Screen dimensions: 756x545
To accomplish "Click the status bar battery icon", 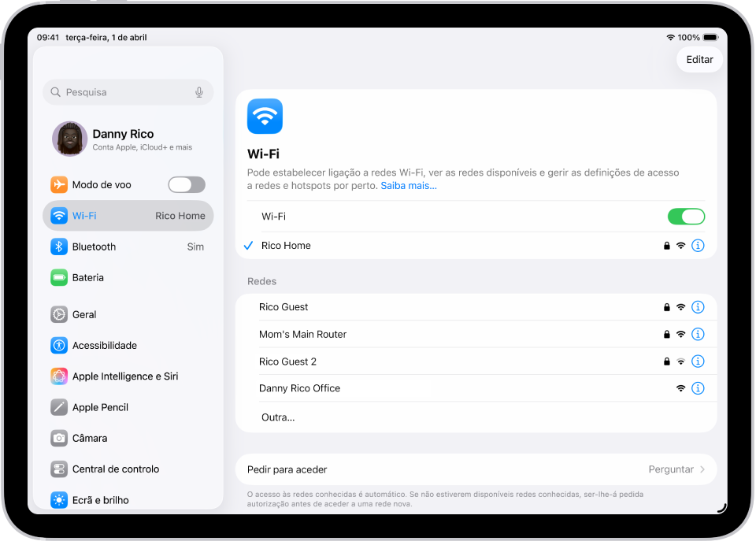I will (710, 37).
